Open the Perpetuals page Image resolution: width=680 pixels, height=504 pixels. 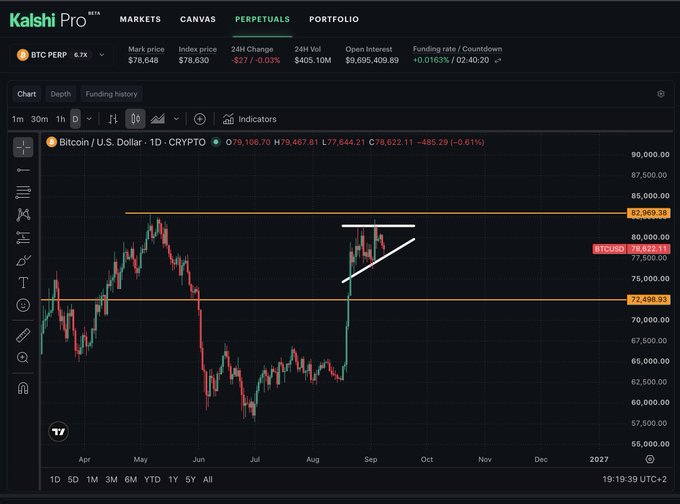[x=262, y=19]
